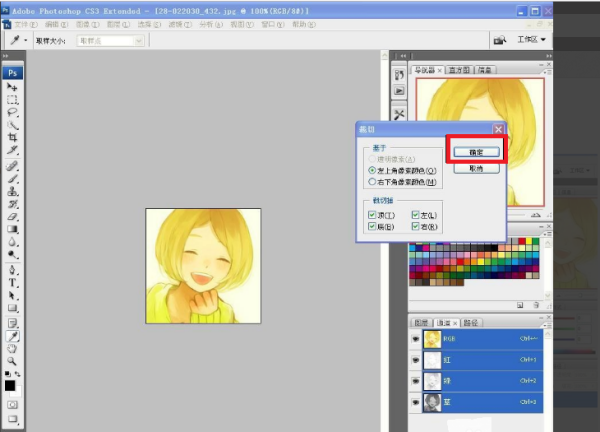Select the Eyedropper tool in toolbox
Viewport: 600px width, 432px height.
click(x=12, y=336)
